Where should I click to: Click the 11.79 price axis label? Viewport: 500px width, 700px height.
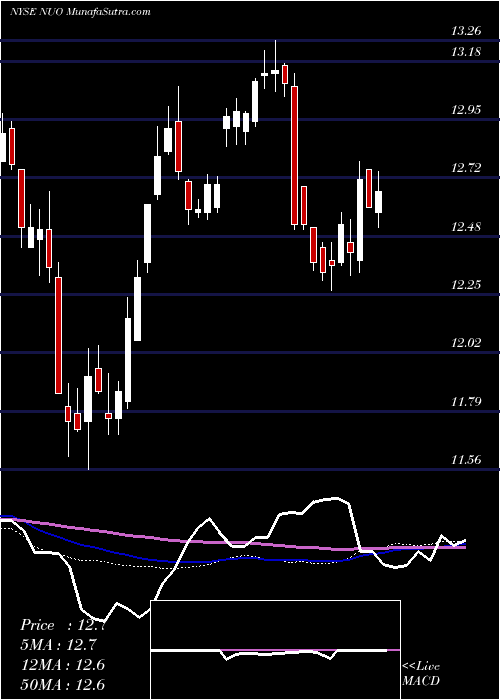(x=466, y=402)
